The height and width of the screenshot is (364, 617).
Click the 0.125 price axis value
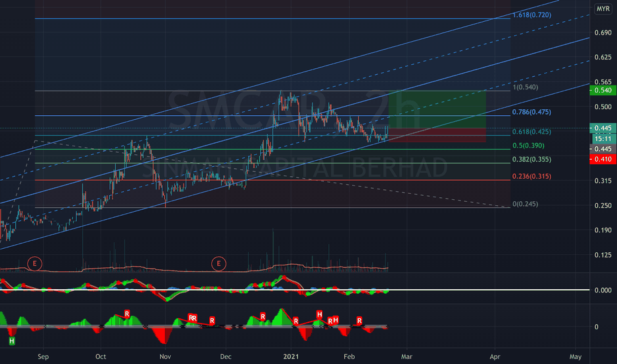pyautogui.click(x=603, y=255)
